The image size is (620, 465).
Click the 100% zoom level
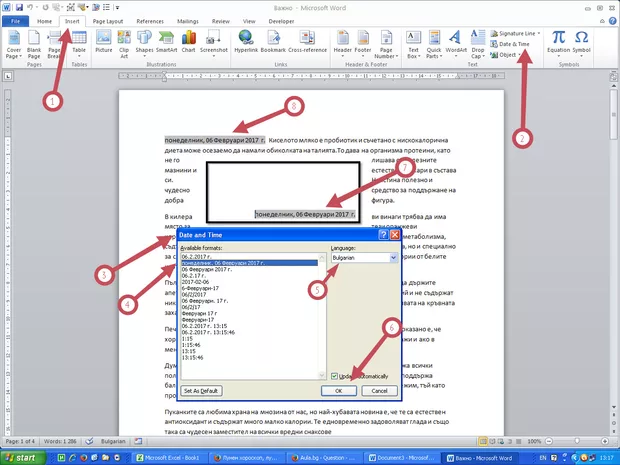click(x=534, y=441)
